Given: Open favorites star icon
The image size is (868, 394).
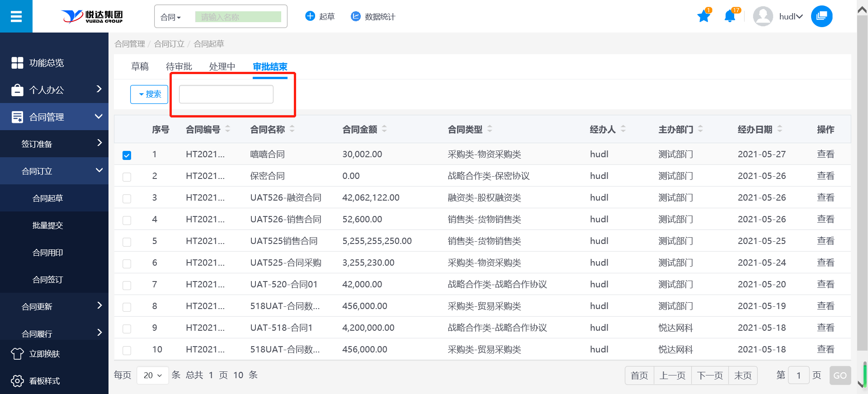Looking at the screenshot, I should tap(703, 17).
